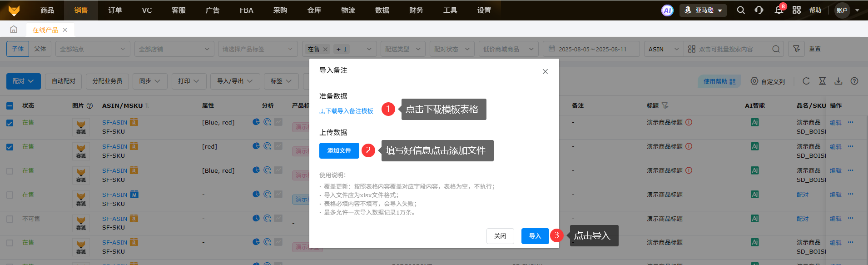Click the 导入 button in the dialog
Viewport: 868px width, 265px height.
535,236
